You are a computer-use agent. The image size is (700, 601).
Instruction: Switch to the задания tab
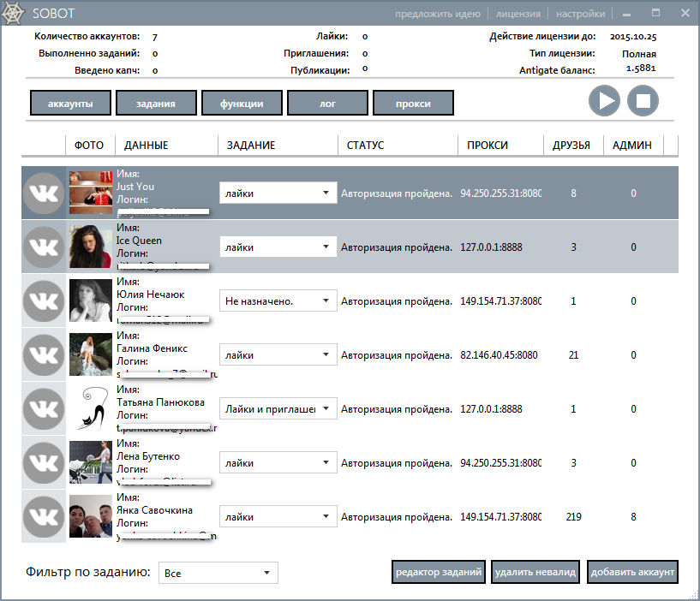click(x=156, y=104)
